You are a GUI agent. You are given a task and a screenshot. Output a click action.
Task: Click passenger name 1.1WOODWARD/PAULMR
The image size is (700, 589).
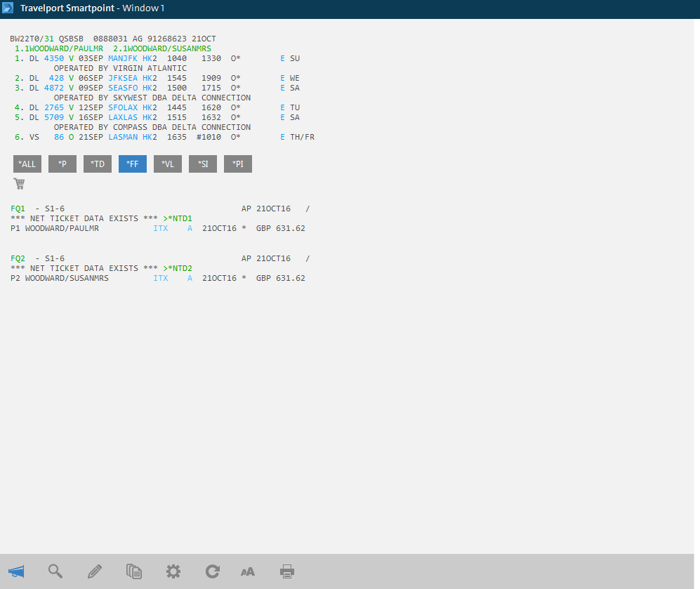point(59,48)
